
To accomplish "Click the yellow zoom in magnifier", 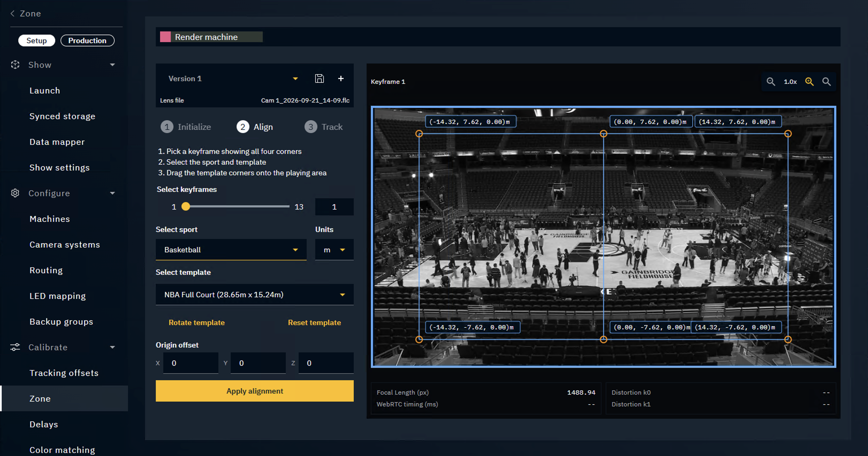I will [809, 82].
